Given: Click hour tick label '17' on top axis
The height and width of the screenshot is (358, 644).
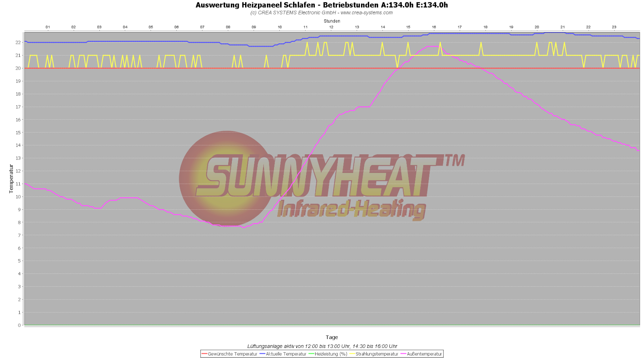Looking at the screenshot, I should (x=460, y=27).
